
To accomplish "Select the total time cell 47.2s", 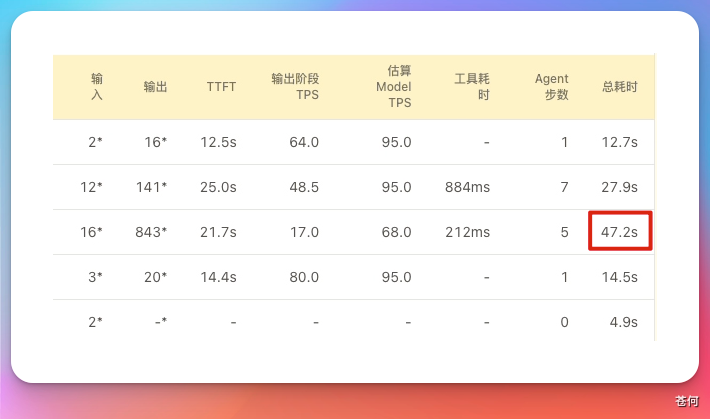I will [x=619, y=232].
